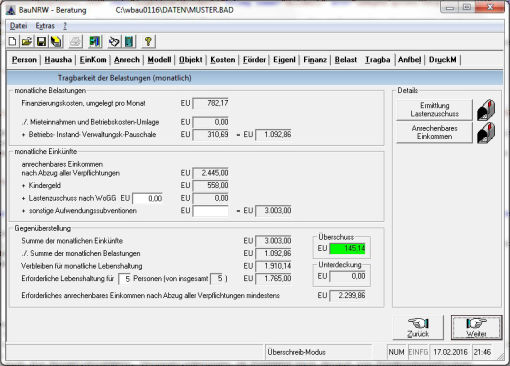Click the mailbox icon beside Ermittlung Lastenzuschuss
The width and height of the screenshot is (510, 366).
coord(486,110)
